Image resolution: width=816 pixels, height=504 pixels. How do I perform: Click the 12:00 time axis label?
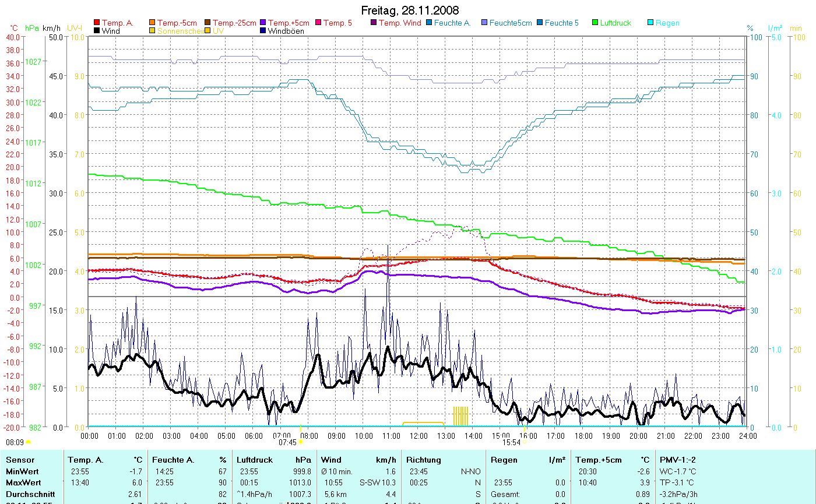pyautogui.click(x=418, y=435)
